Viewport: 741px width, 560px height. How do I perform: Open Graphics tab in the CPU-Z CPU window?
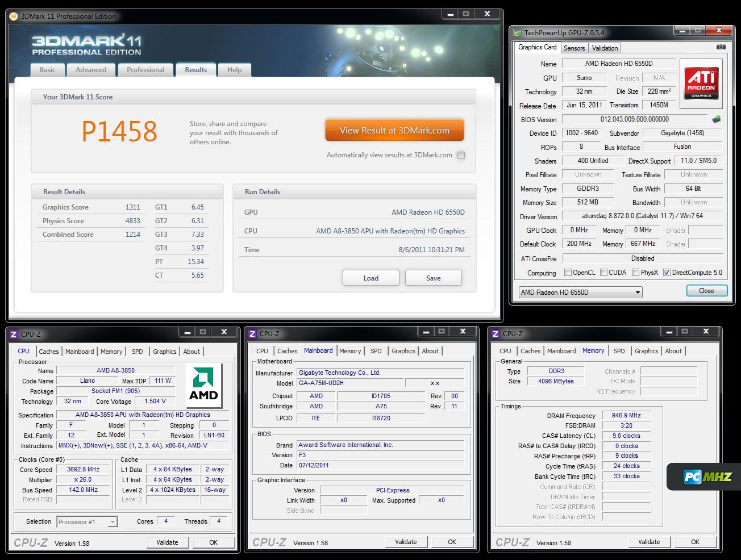(x=165, y=352)
